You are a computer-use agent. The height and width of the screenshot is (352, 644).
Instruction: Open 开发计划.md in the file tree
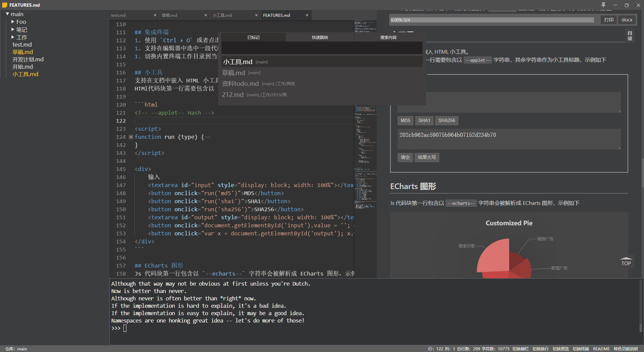28,59
